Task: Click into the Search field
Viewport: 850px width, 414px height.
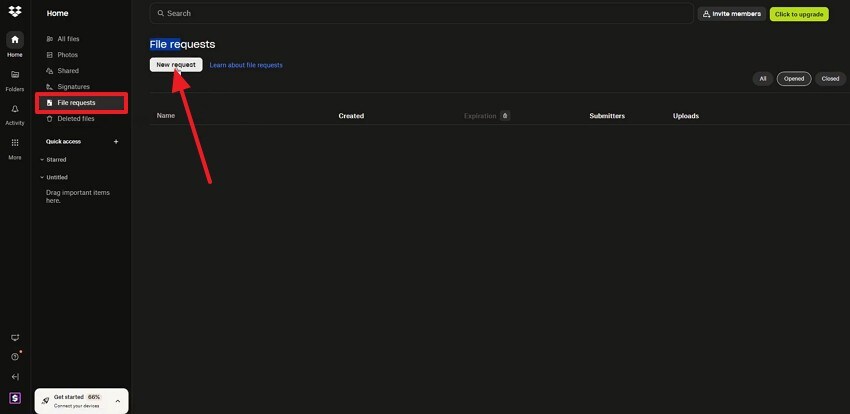Action: click(421, 13)
